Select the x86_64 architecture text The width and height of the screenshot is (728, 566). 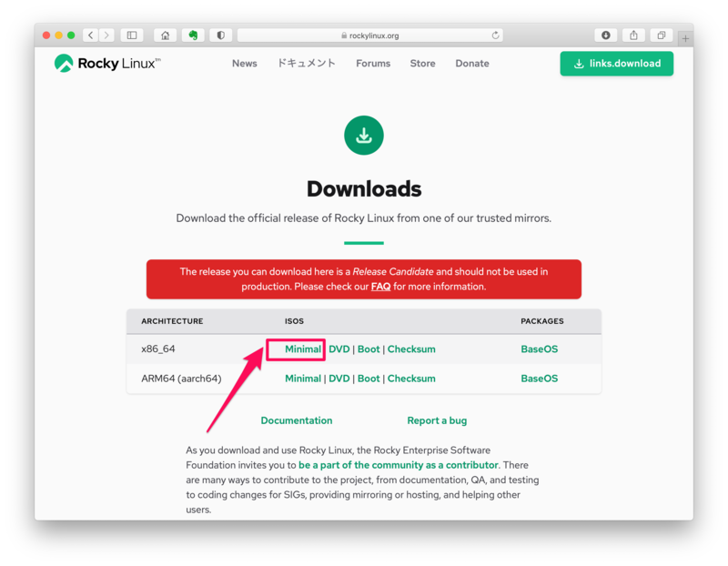(157, 349)
